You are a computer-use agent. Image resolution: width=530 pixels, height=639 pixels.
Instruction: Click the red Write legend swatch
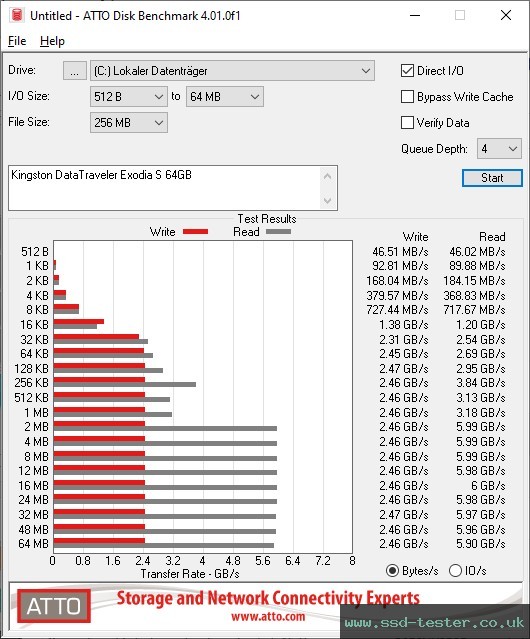pos(196,231)
